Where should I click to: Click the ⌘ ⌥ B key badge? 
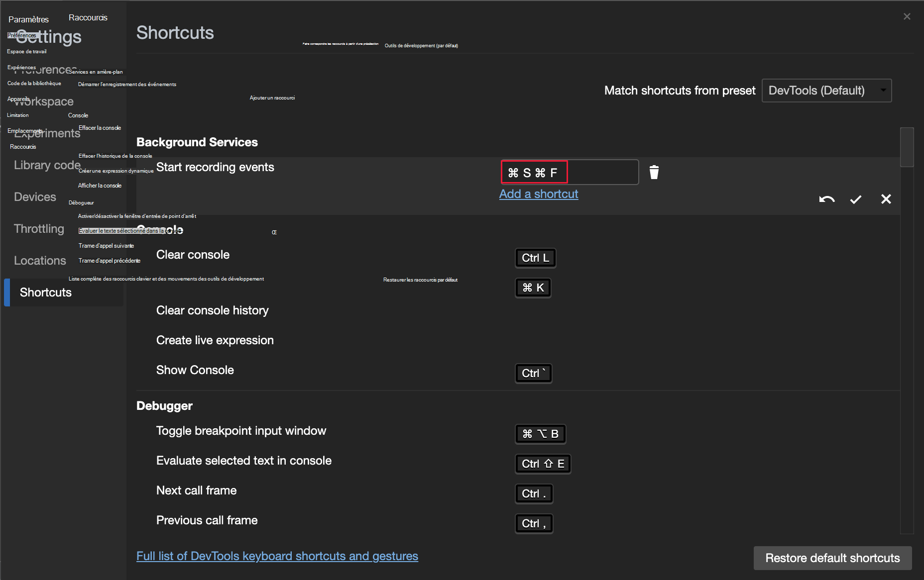point(540,434)
